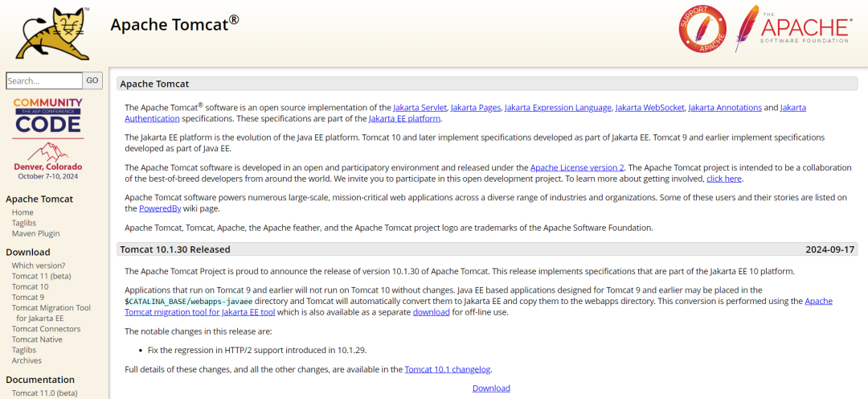The image size is (868, 399).
Task: Follow the Jakarta Pages link
Action: (x=476, y=108)
